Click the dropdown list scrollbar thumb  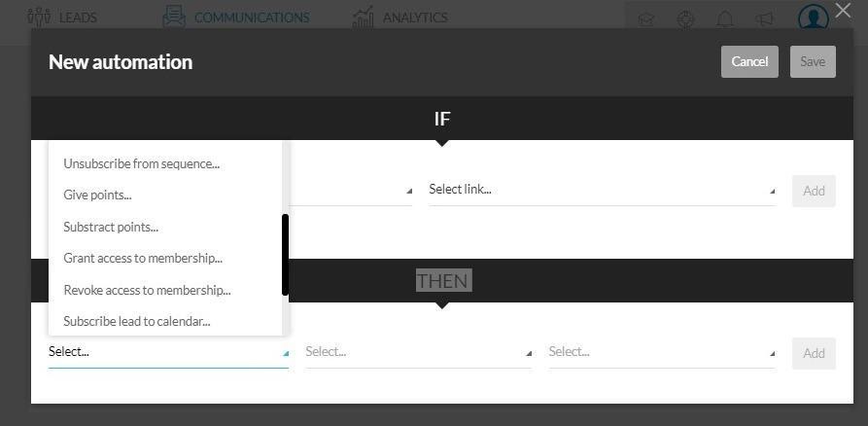tap(285, 255)
